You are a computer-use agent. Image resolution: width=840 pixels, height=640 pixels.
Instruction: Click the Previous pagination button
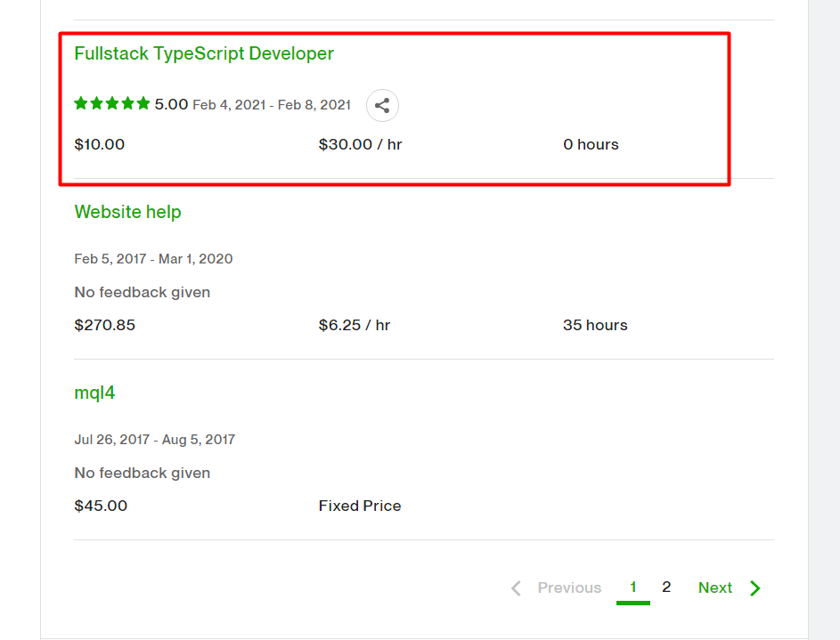click(569, 587)
